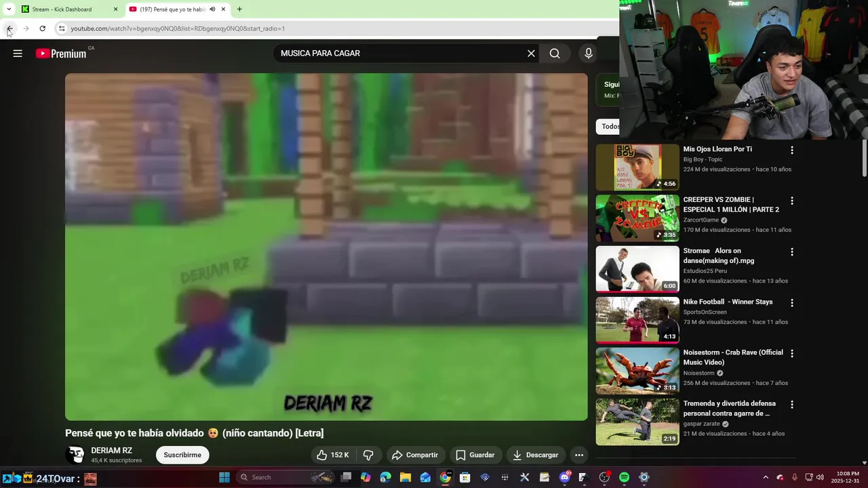This screenshot has height=488, width=868.
Task: Click the video player area
Action: 326,247
